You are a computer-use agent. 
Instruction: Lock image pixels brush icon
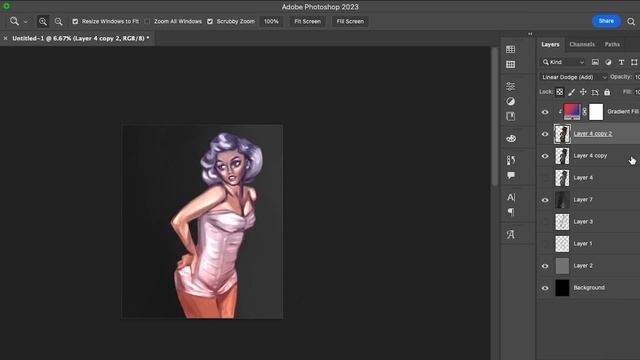point(571,92)
